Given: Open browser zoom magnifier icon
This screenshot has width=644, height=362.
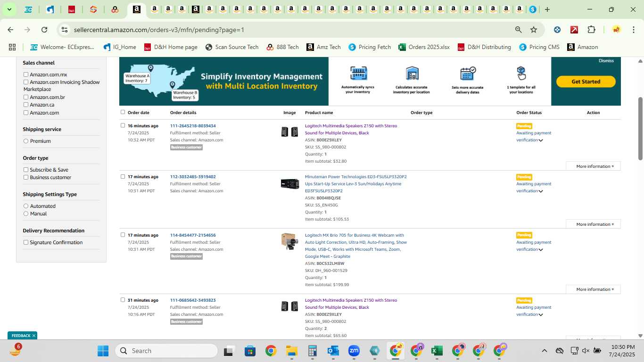Looking at the screenshot, I should (519, 30).
